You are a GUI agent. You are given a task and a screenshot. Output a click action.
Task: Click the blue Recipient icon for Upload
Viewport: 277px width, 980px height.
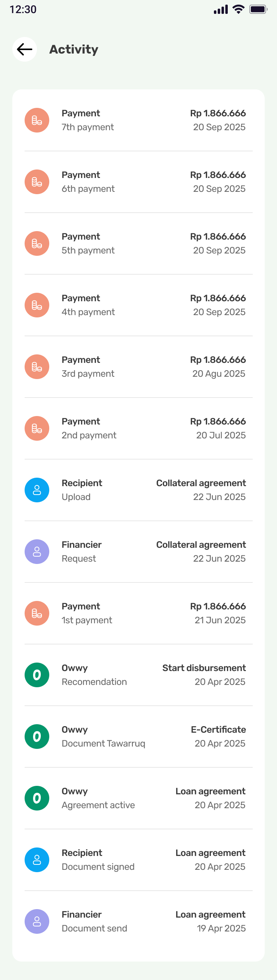(37, 490)
